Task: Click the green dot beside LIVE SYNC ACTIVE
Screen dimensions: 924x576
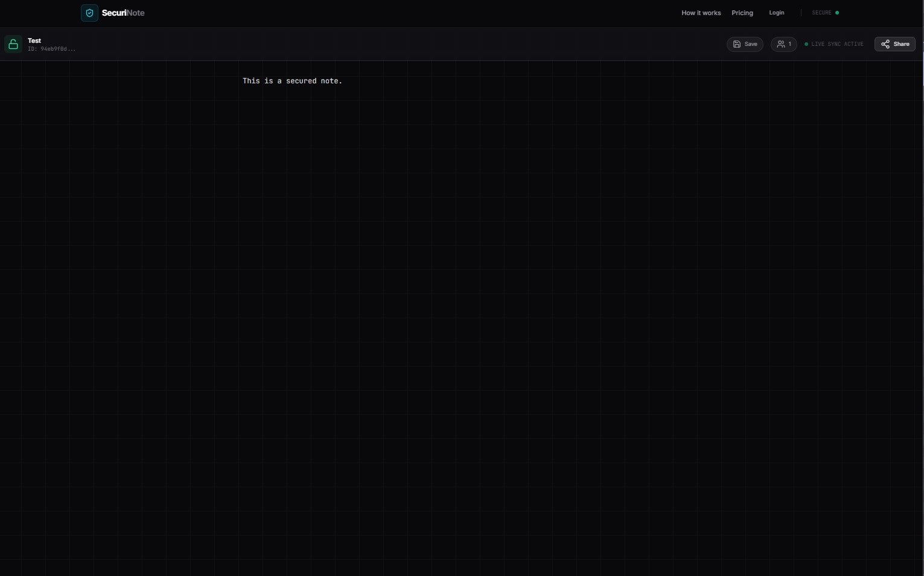Action: pos(806,44)
